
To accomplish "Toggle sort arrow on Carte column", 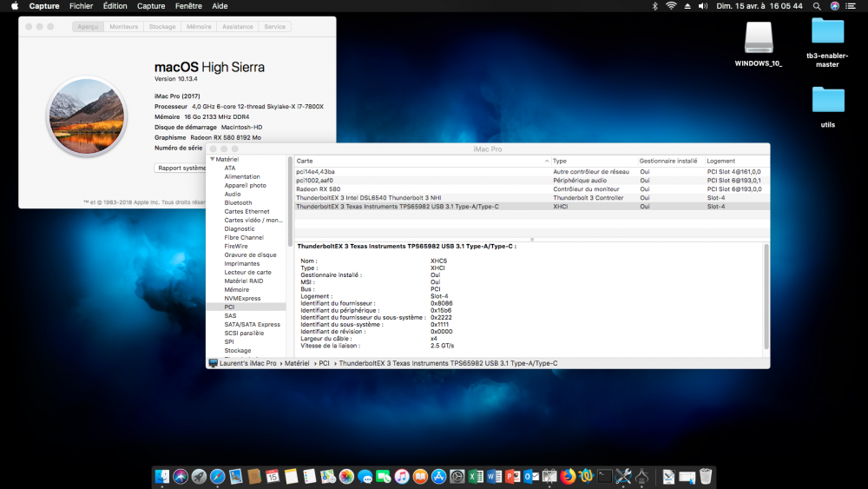I will [546, 162].
